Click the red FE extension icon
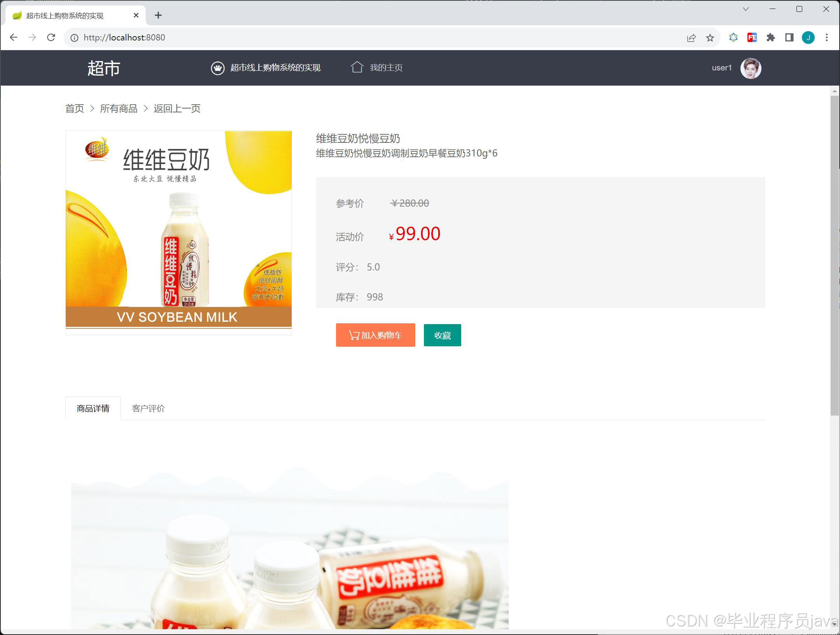The image size is (840, 635). pyautogui.click(x=752, y=38)
